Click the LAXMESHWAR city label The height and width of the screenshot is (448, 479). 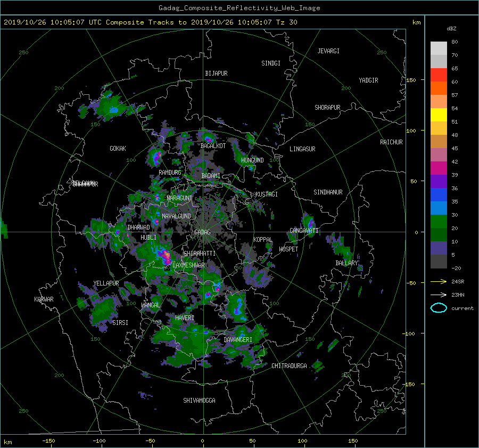point(188,265)
